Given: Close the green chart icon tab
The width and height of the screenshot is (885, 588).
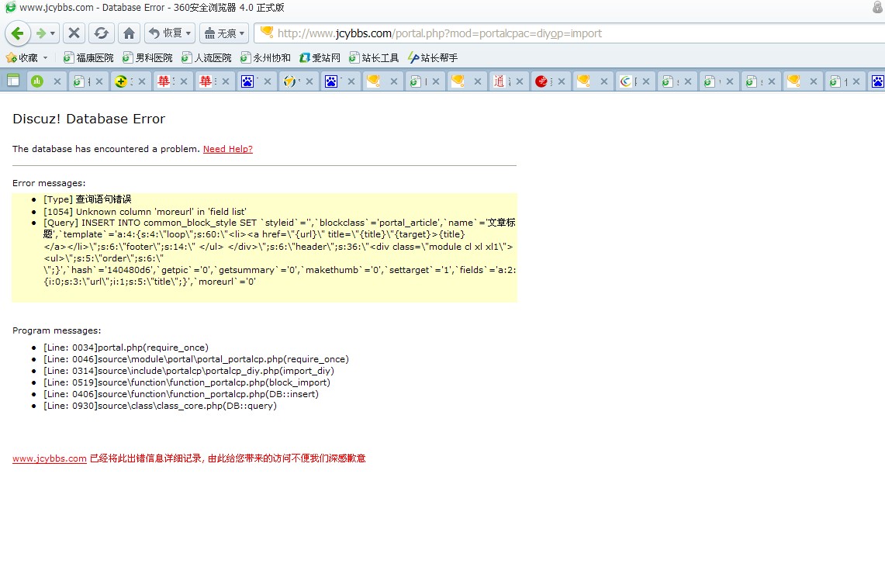Looking at the screenshot, I should tap(57, 81).
